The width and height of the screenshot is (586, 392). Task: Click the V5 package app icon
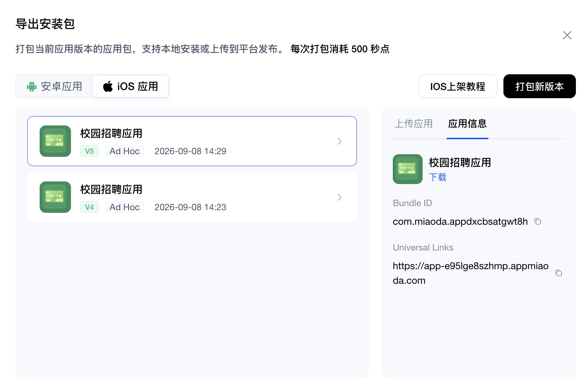tap(55, 141)
